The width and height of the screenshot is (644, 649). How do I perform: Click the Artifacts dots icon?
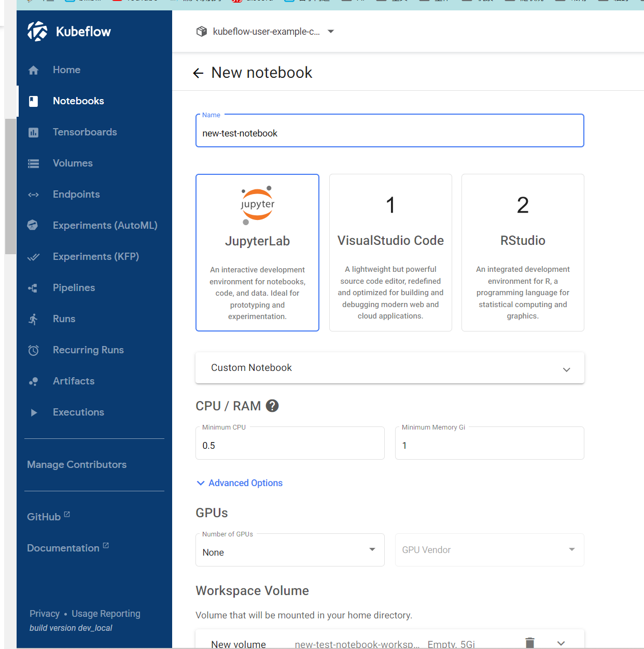pos(33,381)
